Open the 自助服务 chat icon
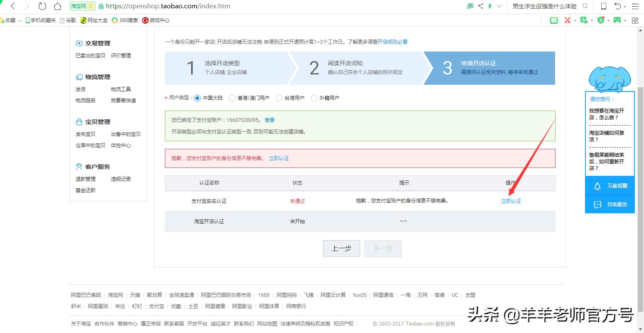 click(x=610, y=204)
